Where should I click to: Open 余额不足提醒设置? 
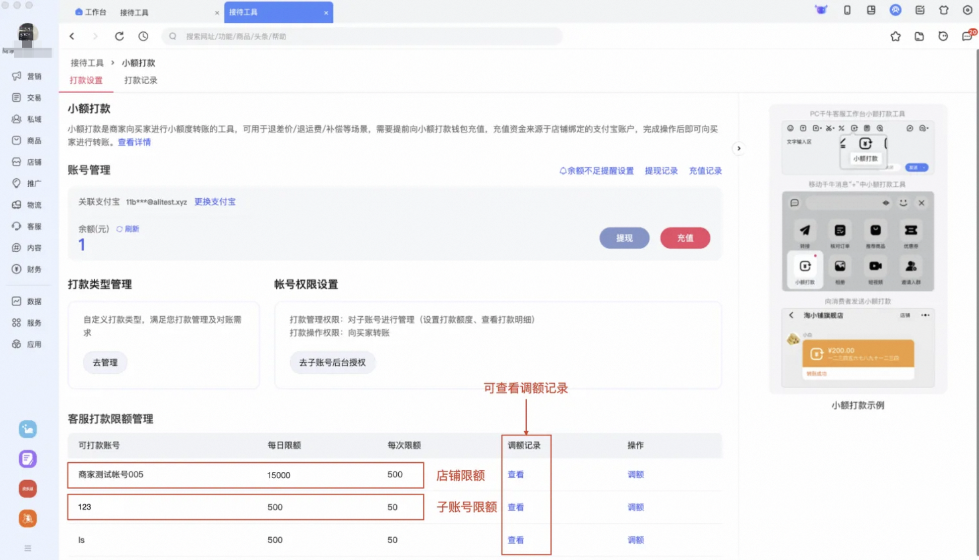click(596, 171)
